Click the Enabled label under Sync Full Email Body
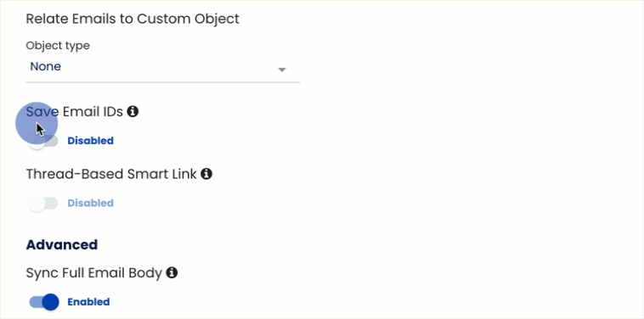The height and width of the screenshot is (319, 644). click(88, 302)
